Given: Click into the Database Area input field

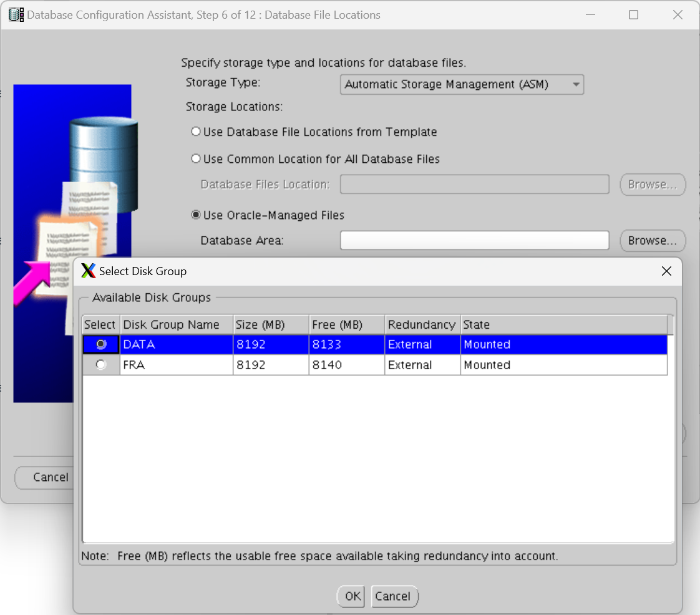Looking at the screenshot, I should 475,240.
